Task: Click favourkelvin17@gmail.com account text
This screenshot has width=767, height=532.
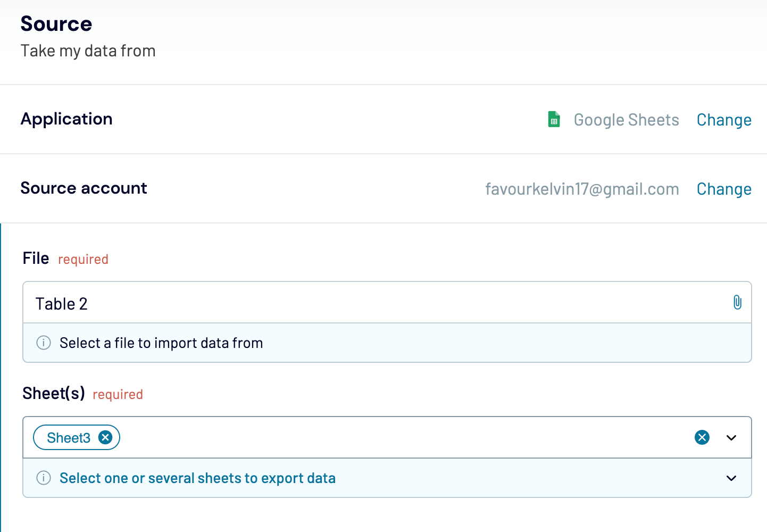Action: click(582, 189)
